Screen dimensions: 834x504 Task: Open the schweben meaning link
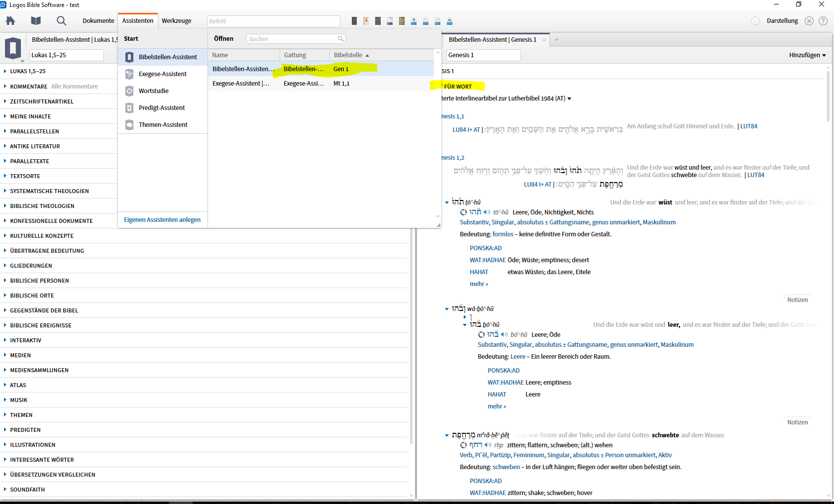coord(506,467)
